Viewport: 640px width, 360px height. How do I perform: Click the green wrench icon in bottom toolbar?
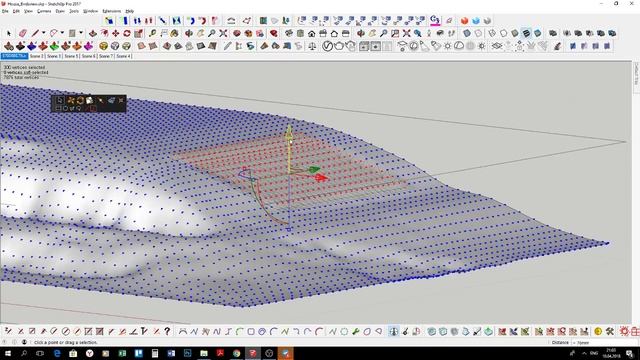356,331
